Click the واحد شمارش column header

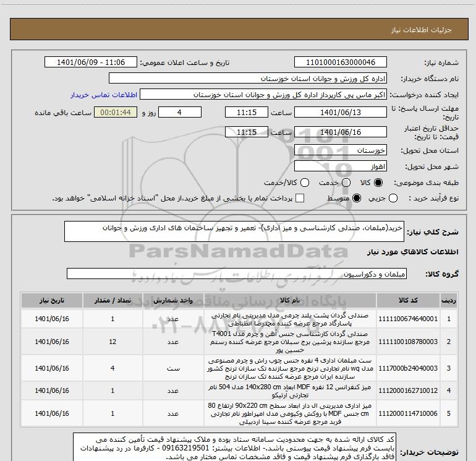pyautogui.click(x=173, y=300)
